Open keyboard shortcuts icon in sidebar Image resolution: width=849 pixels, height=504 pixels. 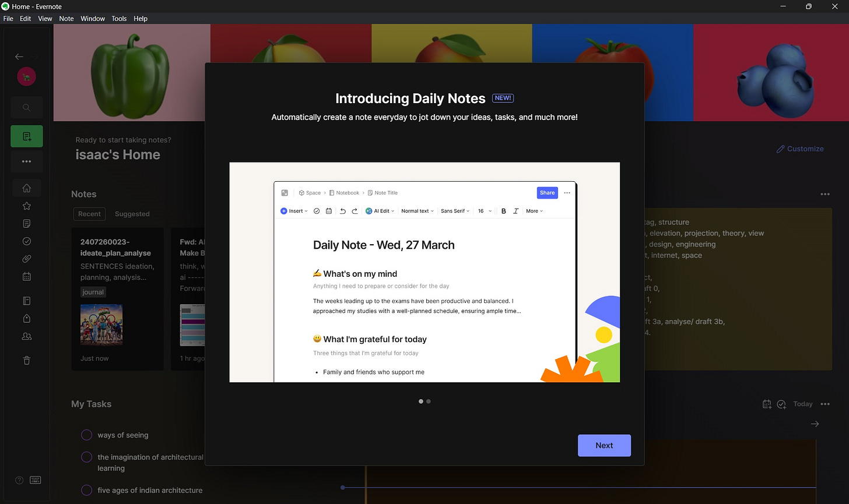35,480
